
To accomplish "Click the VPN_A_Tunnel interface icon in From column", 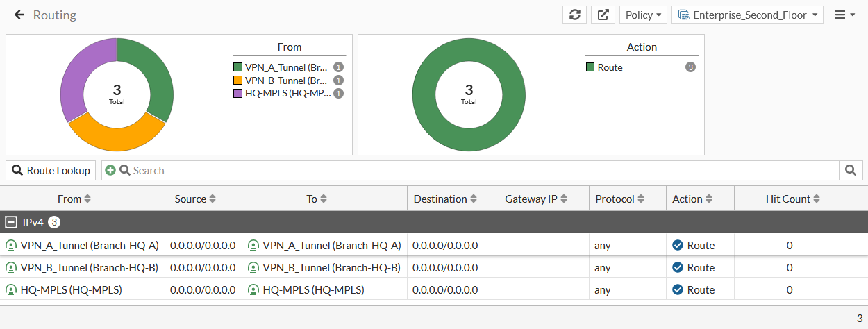I will pyautogui.click(x=11, y=245).
